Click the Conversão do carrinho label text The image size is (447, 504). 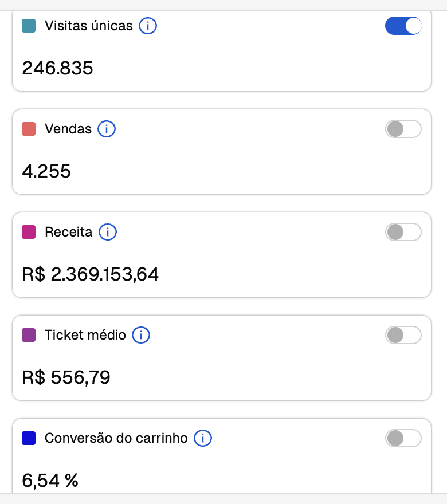pyautogui.click(x=116, y=438)
